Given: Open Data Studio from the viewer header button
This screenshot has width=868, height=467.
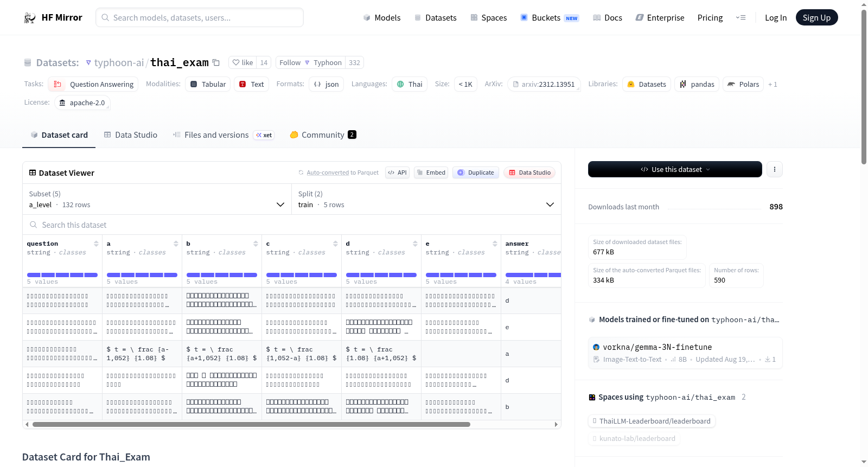Looking at the screenshot, I should pyautogui.click(x=529, y=172).
